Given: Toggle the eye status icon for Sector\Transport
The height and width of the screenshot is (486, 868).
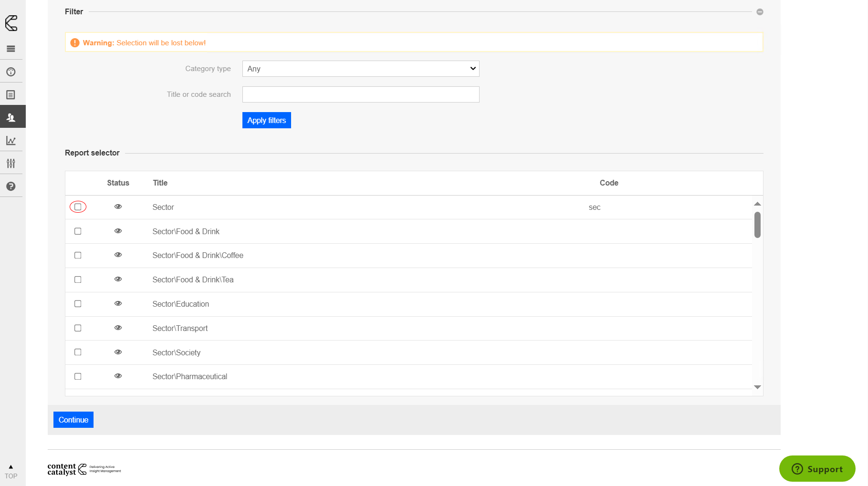Looking at the screenshot, I should (x=118, y=328).
